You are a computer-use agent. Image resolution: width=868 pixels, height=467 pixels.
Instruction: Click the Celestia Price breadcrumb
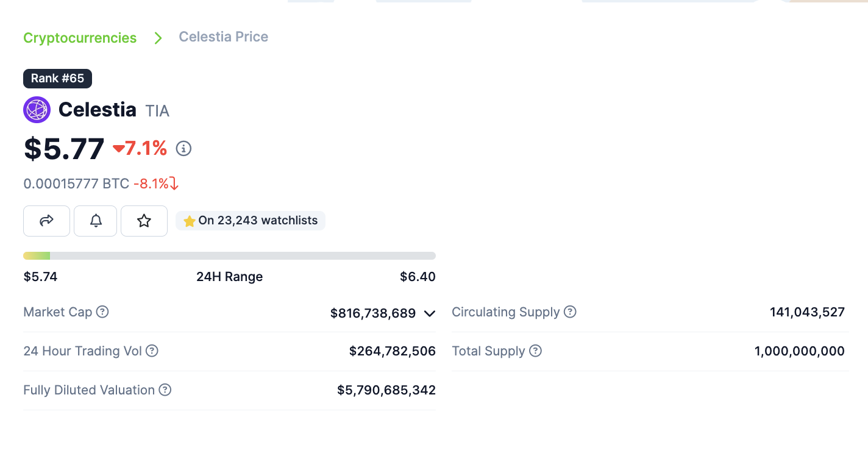coord(223,37)
